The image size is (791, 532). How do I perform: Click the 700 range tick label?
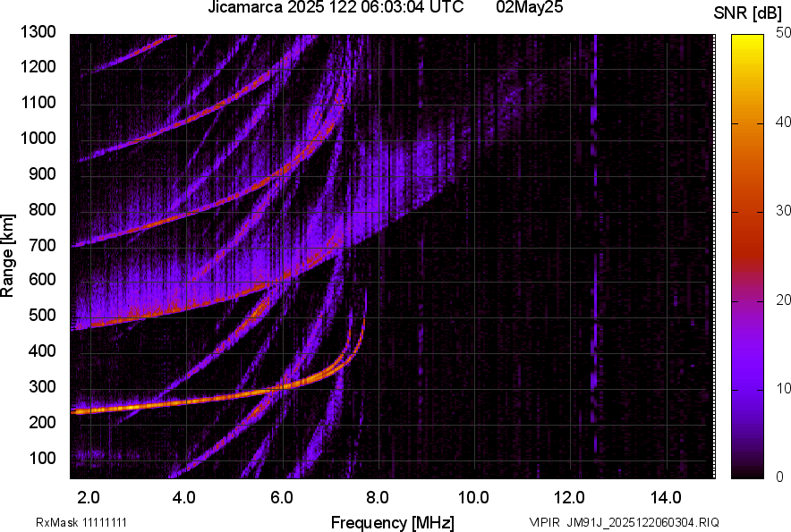coord(42,245)
